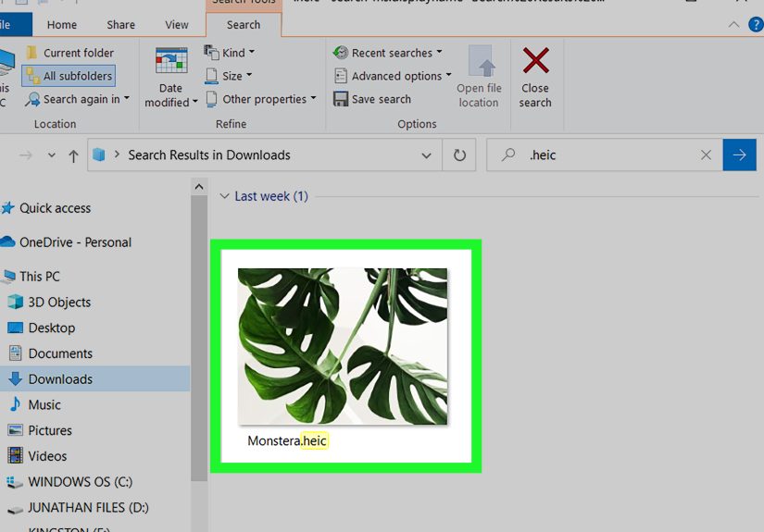
Task: Click the Monstera.heic file name
Action: point(287,440)
